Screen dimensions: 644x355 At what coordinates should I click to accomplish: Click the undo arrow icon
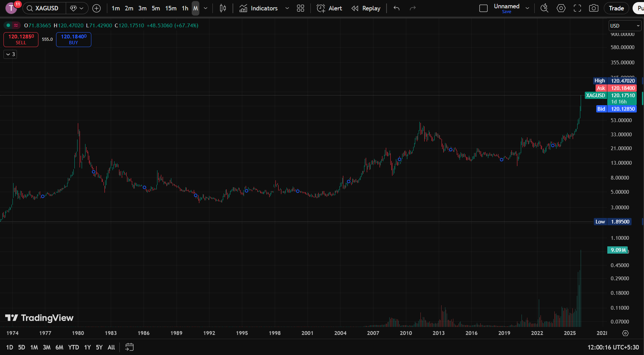(397, 8)
